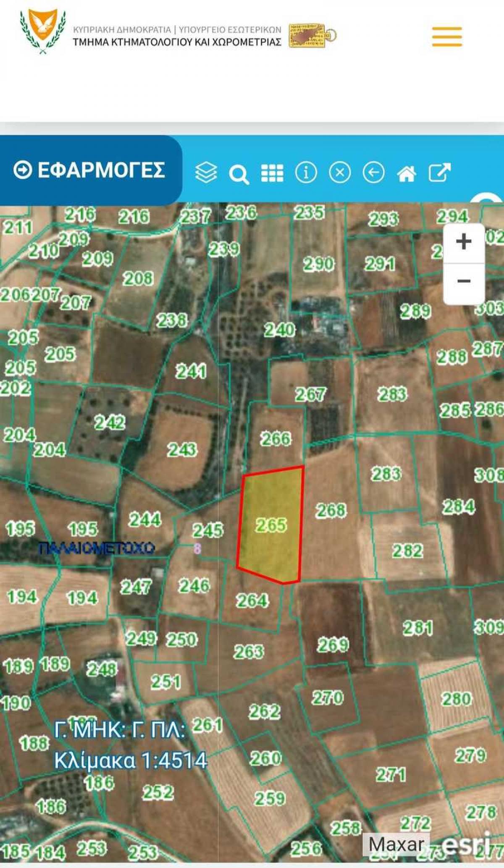The height and width of the screenshot is (868, 504).
Task: Click parcel label 271
Action: (x=391, y=775)
